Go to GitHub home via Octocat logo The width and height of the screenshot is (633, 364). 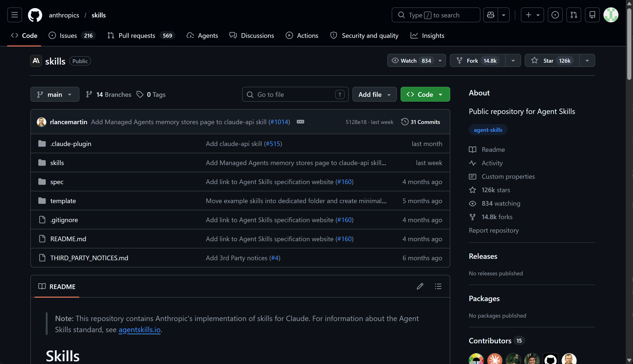click(x=35, y=15)
